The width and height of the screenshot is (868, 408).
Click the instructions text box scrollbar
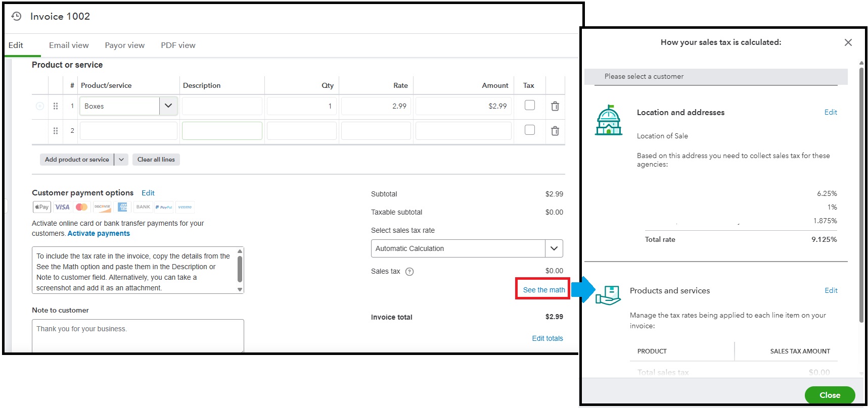point(240,270)
